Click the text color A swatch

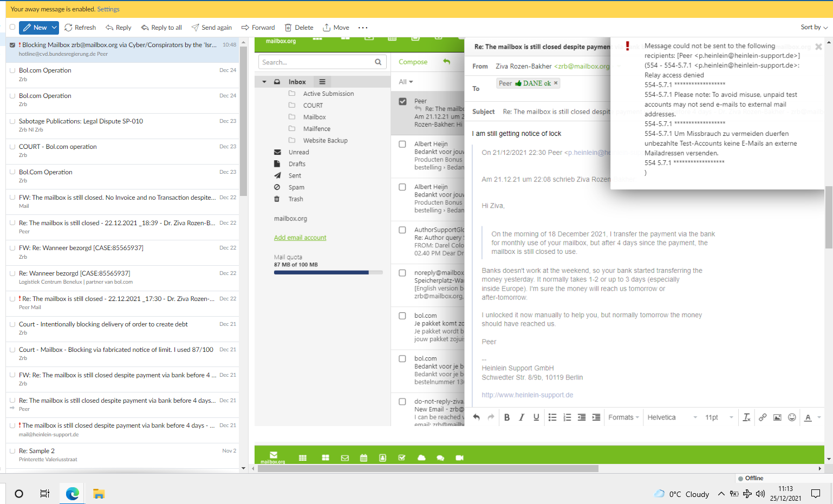tap(808, 417)
